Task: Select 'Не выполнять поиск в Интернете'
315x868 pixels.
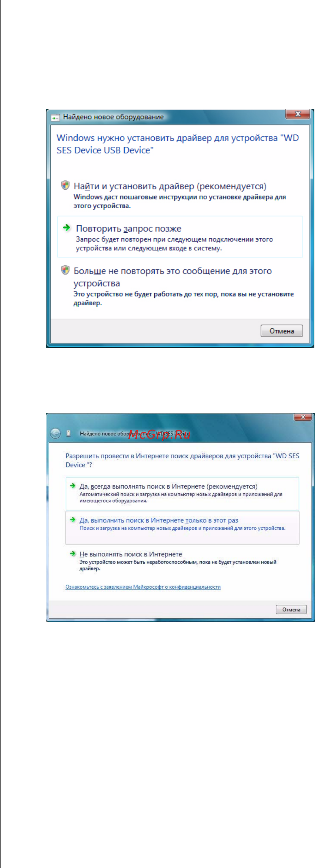Action: coord(131,554)
